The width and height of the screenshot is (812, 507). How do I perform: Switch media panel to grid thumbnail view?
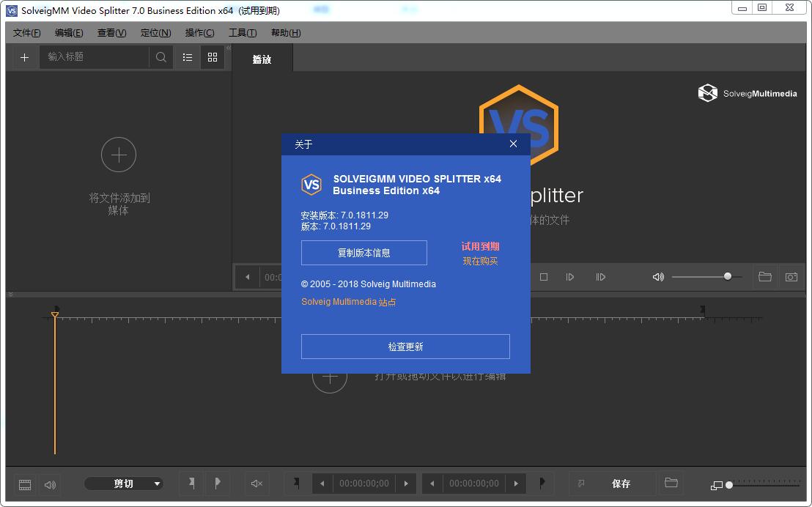pos(213,57)
